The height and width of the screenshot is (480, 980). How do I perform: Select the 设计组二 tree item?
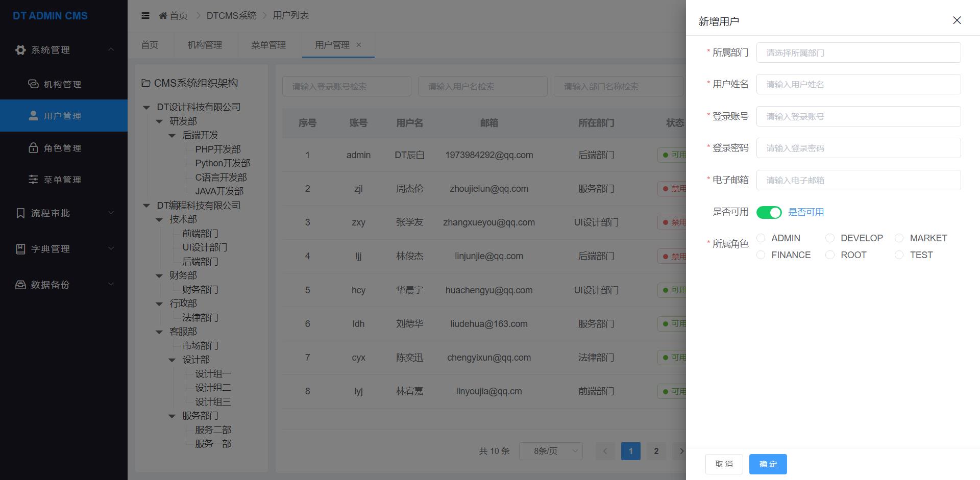click(213, 388)
